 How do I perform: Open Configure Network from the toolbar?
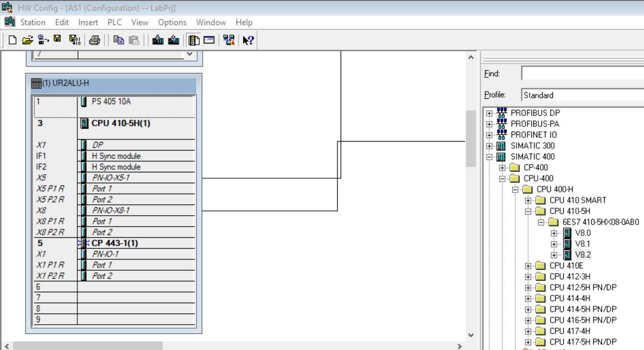[229, 40]
